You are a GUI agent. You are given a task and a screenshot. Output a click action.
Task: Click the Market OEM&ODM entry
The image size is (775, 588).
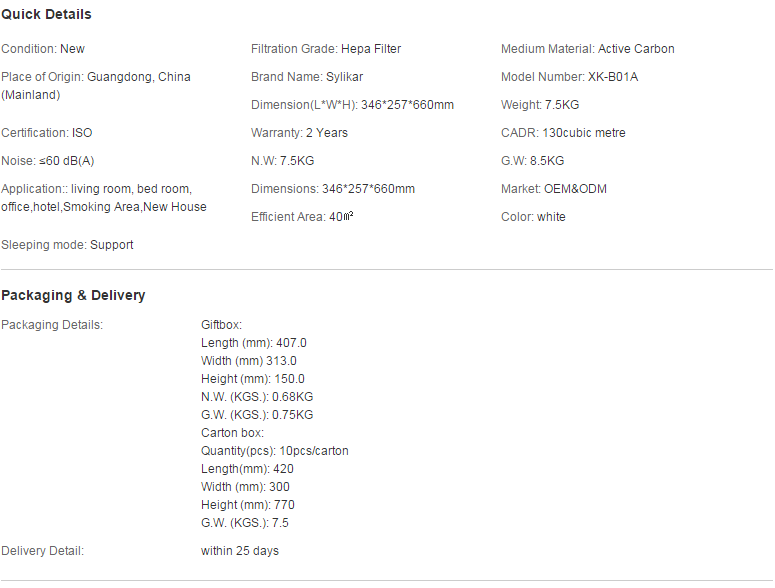[554, 189]
